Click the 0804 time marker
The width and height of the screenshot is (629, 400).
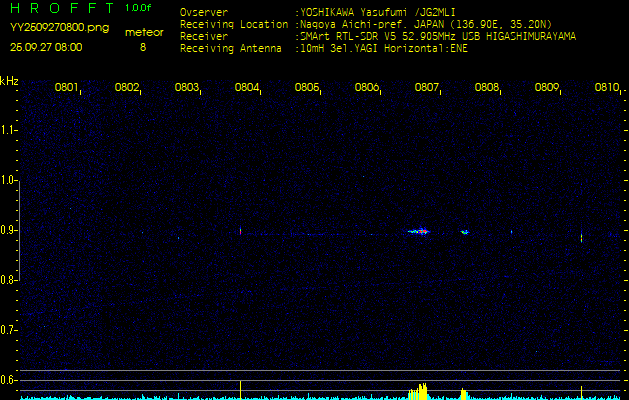click(246, 87)
